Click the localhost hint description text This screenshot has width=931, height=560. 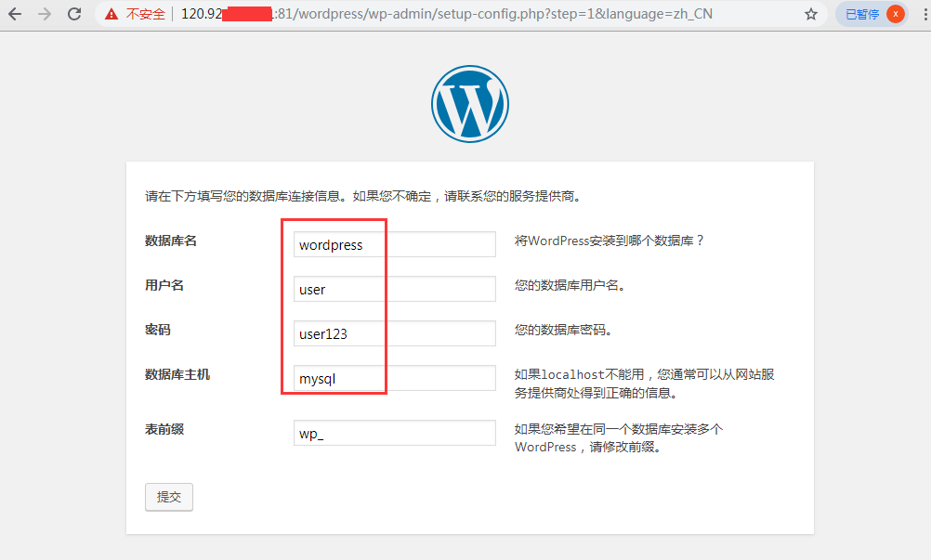[x=644, y=384]
